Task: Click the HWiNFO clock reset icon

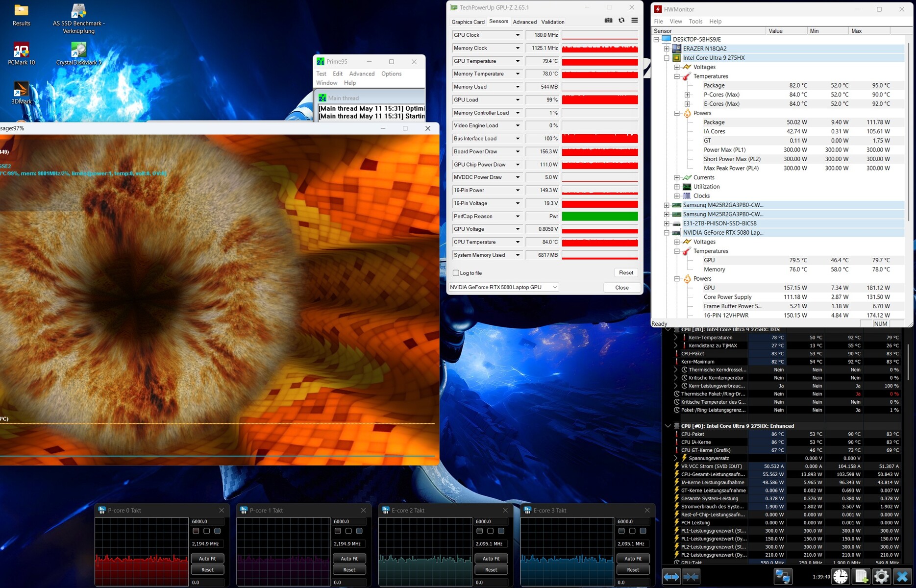Action: tap(841, 577)
